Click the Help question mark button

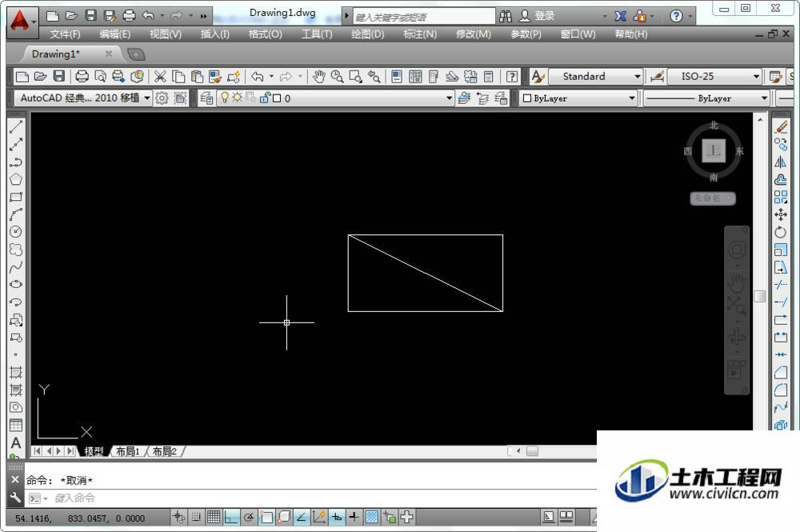click(676, 16)
